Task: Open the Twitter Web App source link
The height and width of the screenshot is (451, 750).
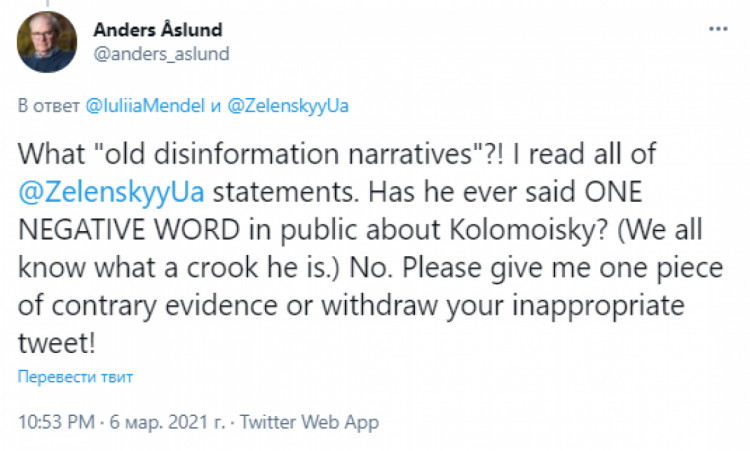Action: (310, 421)
